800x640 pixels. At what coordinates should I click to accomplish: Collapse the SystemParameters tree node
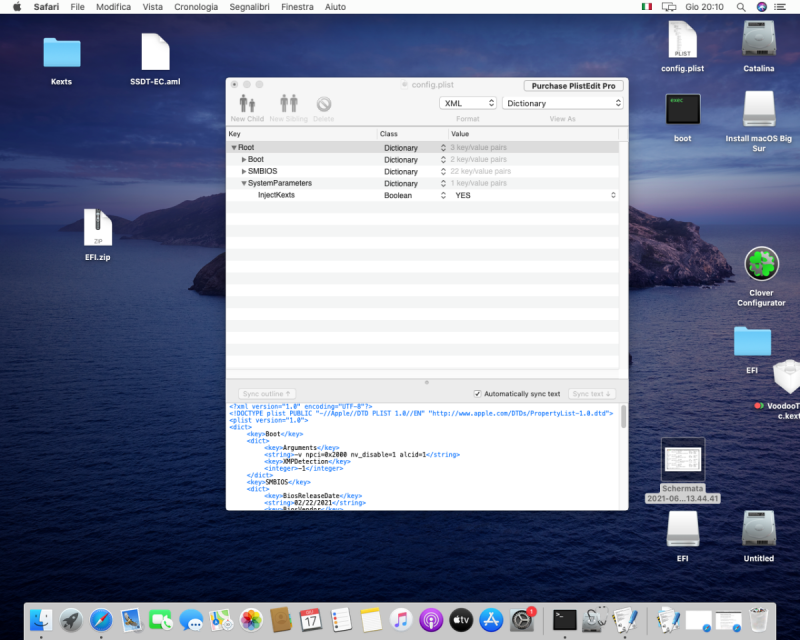tap(244, 184)
